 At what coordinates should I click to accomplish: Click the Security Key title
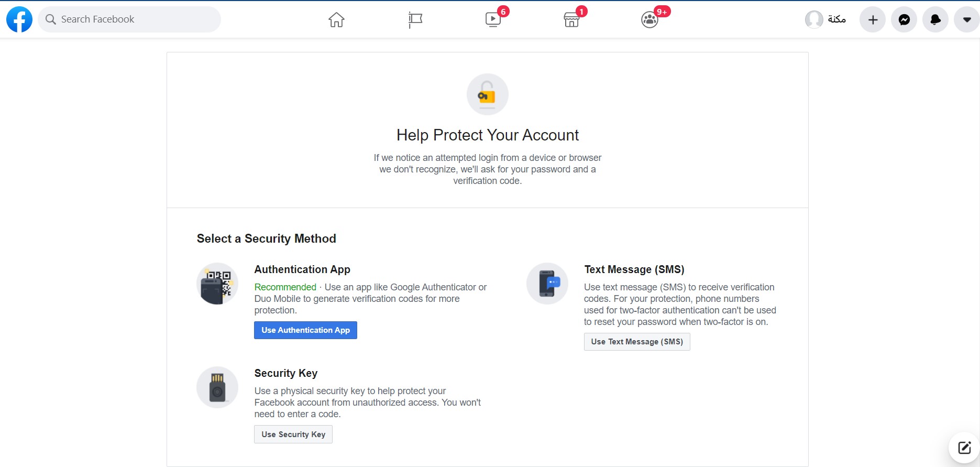286,373
